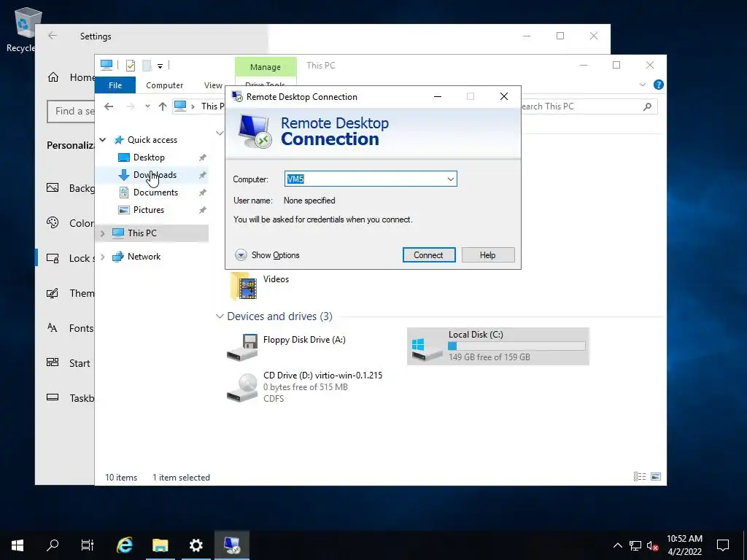Open Colors in Settings sidebar
Viewport: 747px width, 560px height.
[71, 223]
